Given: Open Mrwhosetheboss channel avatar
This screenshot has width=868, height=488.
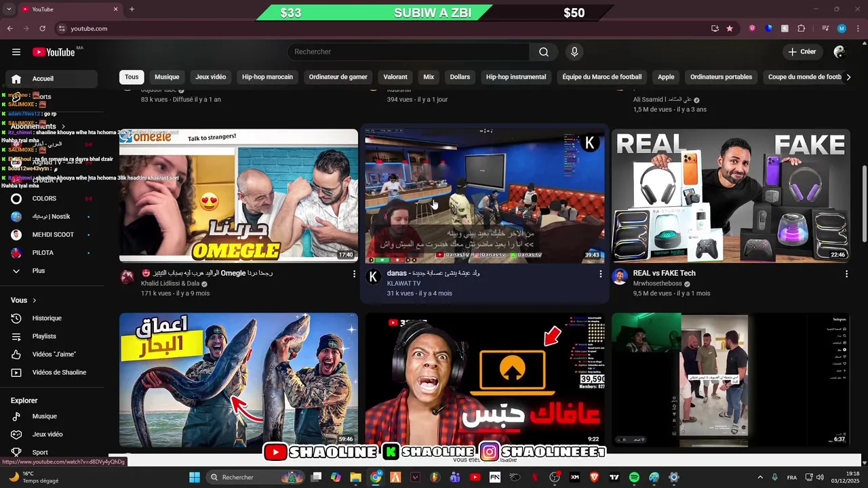Looking at the screenshot, I should coord(619,277).
